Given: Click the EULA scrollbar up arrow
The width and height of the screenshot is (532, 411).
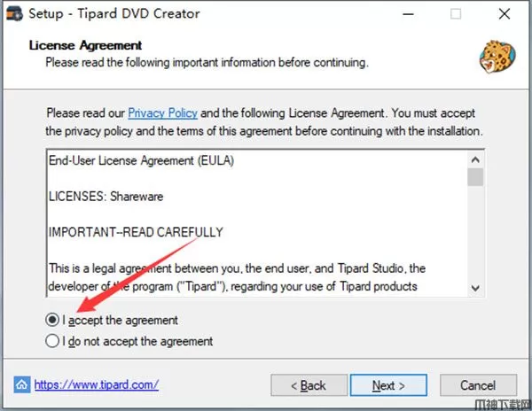Looking at the screenshot, I should (475, 159).
